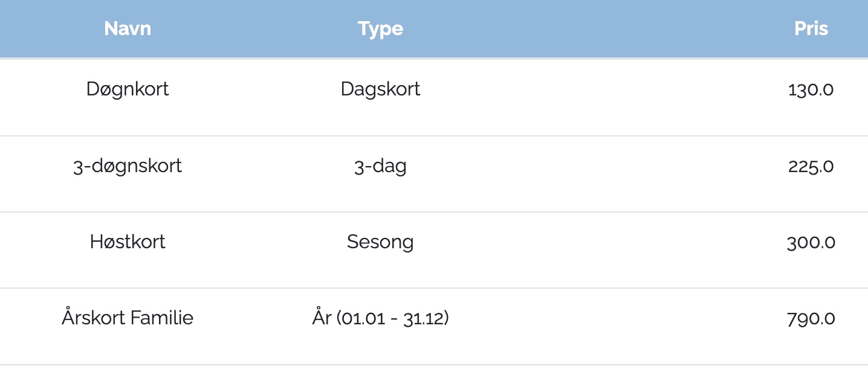Click blank header area between Type and Pris
The height and width of the screenshot is (366, 868).
click(x=598, y=28)
